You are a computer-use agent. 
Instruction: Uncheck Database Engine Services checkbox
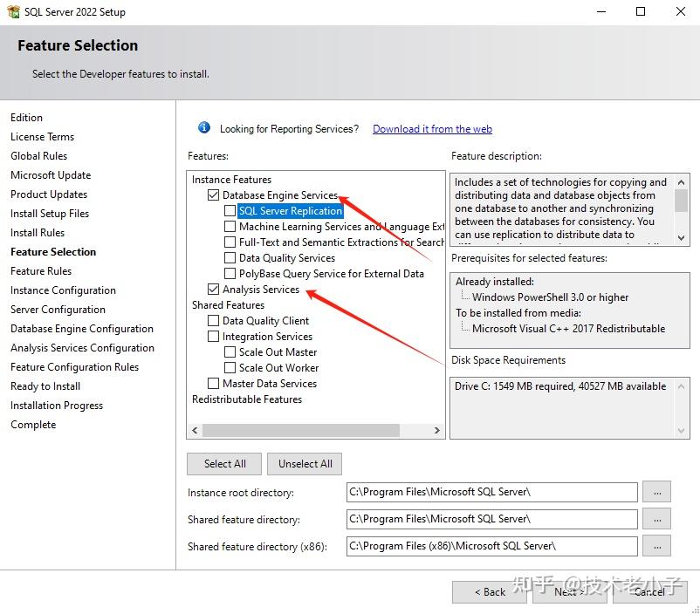(214, 195)
